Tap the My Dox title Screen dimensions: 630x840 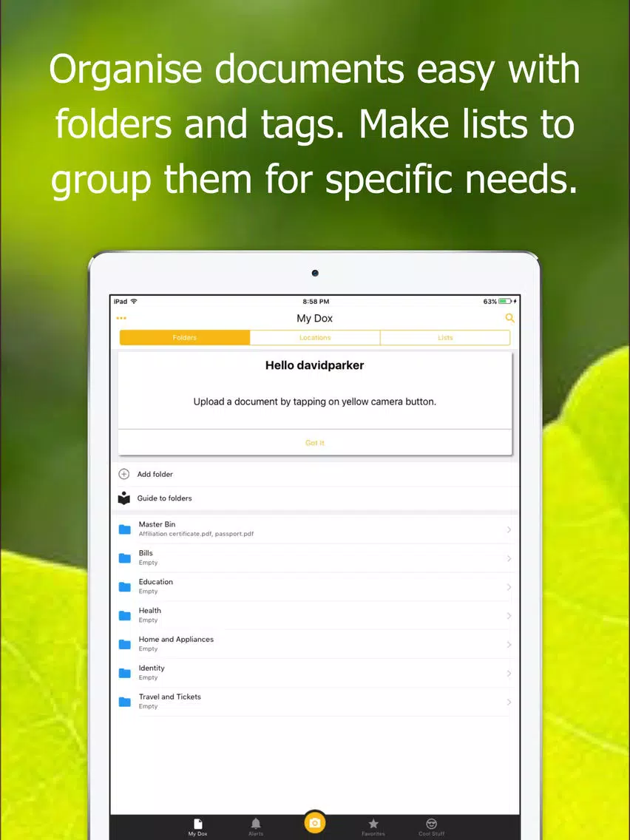coord(315,318)
